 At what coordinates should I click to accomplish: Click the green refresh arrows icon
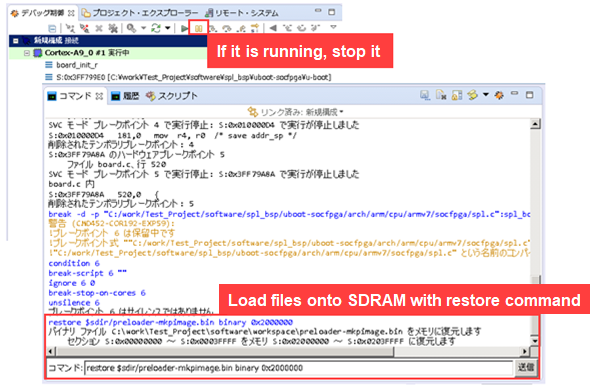coord(156,28)
